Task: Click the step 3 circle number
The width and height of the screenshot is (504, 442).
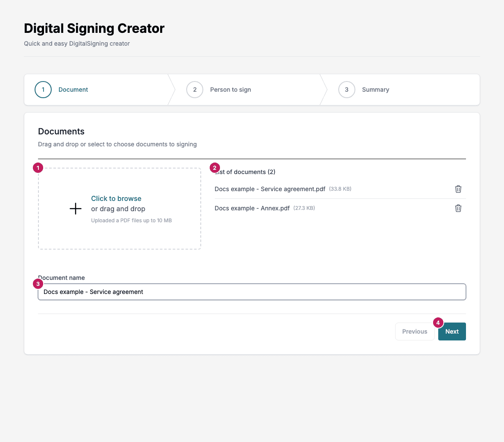Action: [346, 90]
